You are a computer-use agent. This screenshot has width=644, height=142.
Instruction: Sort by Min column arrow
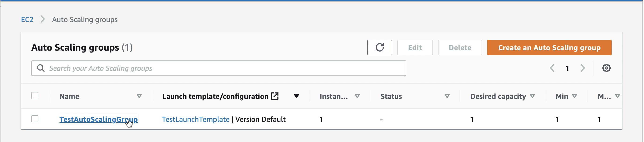(x=574, y=96)
